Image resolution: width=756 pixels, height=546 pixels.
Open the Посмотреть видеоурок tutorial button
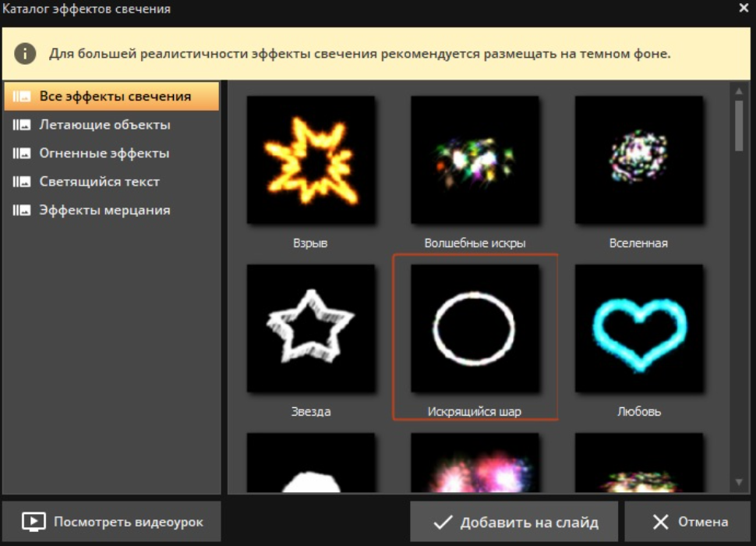point(111,521)
